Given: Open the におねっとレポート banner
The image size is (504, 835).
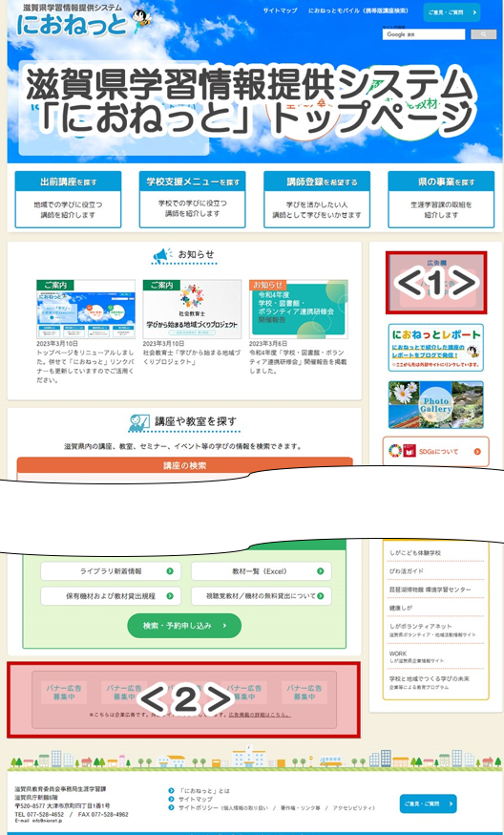Looking at the screenshot, I should click(436, 347).
